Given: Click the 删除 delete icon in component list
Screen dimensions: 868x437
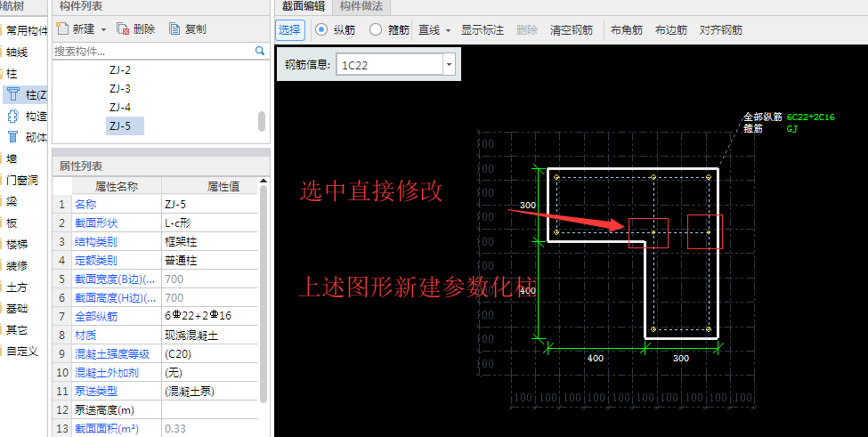Looking at the screenshot, I should 123,28.
